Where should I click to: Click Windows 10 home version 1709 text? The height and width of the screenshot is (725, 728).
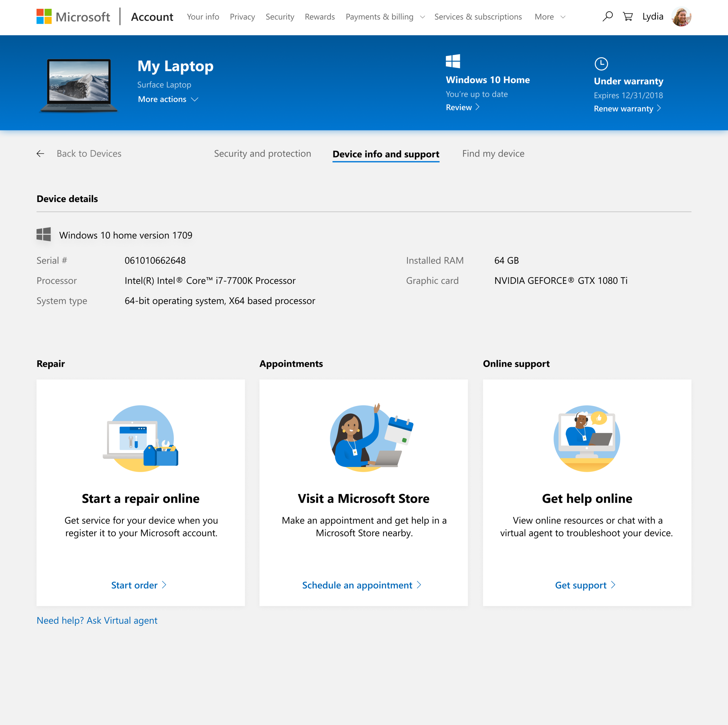pos(126,235)
